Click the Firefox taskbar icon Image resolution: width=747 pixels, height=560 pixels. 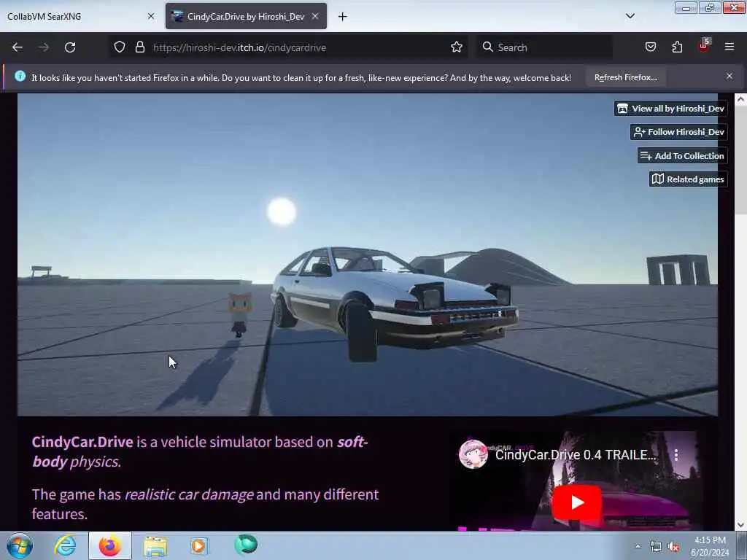109,545
